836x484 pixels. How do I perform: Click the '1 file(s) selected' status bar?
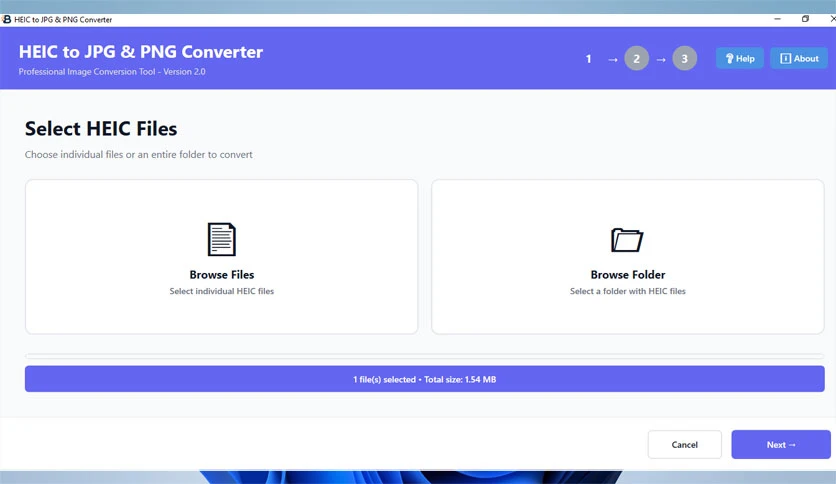coord(424,379)
